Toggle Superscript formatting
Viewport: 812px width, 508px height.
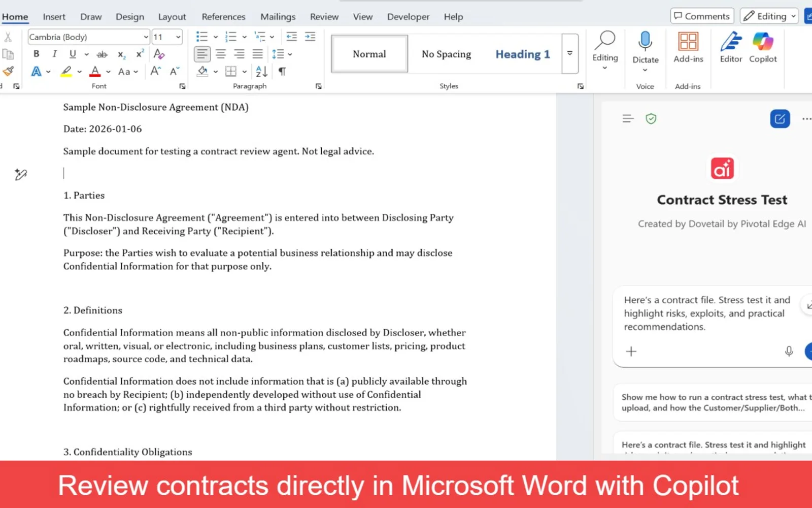coord(140,54)
